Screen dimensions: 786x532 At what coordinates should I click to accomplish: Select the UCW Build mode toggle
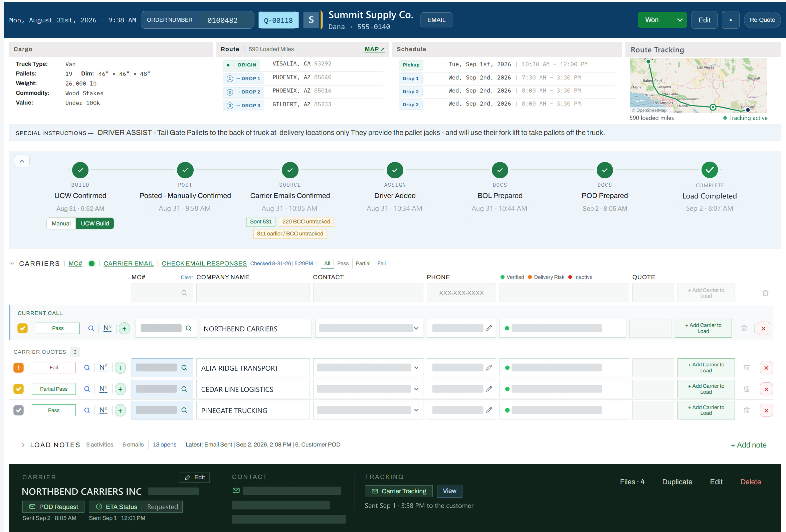coord(95,223)
